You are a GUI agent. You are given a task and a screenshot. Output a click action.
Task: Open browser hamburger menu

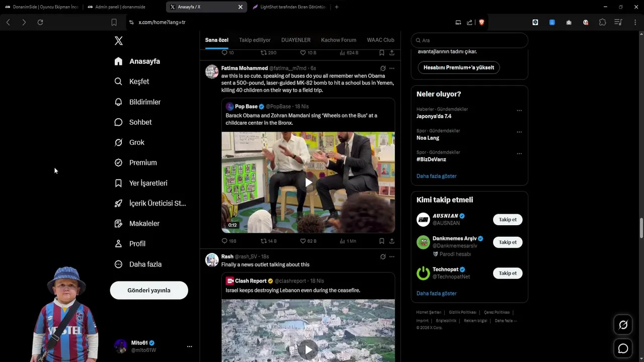pos(635,22)
